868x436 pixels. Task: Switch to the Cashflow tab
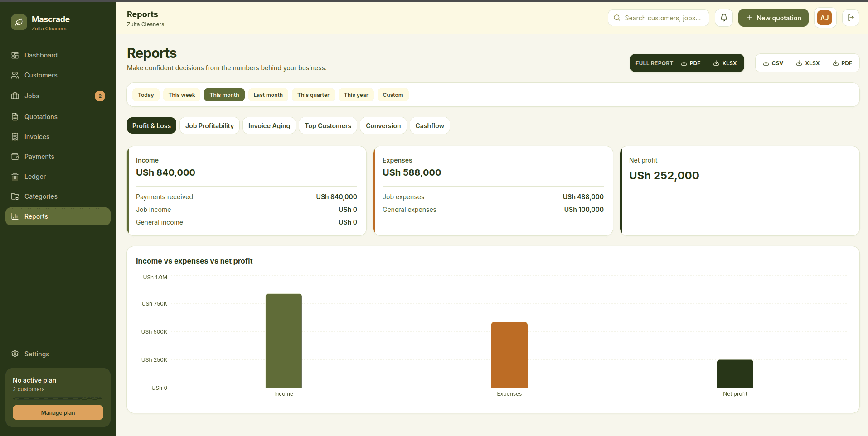tap(430, 126)
